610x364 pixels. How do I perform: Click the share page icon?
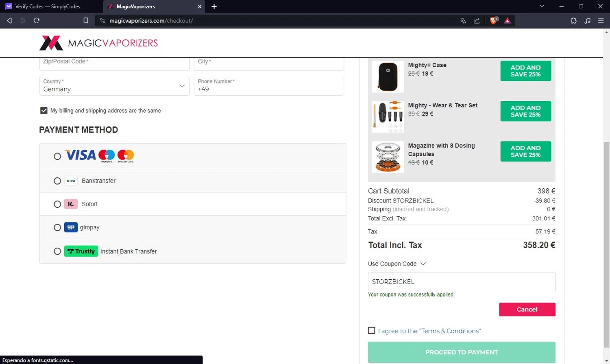[x=477, y=21]
